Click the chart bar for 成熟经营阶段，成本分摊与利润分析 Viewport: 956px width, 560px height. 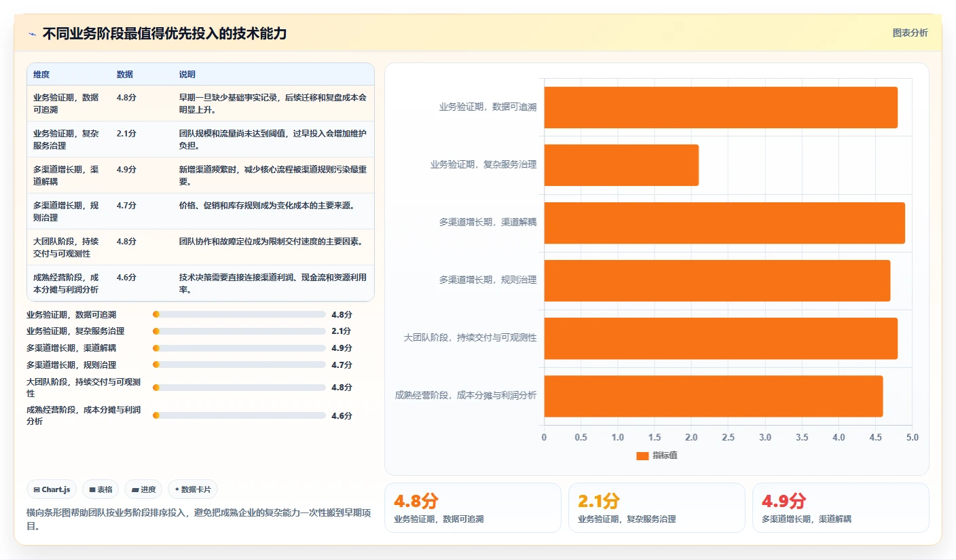coord(713,396)
